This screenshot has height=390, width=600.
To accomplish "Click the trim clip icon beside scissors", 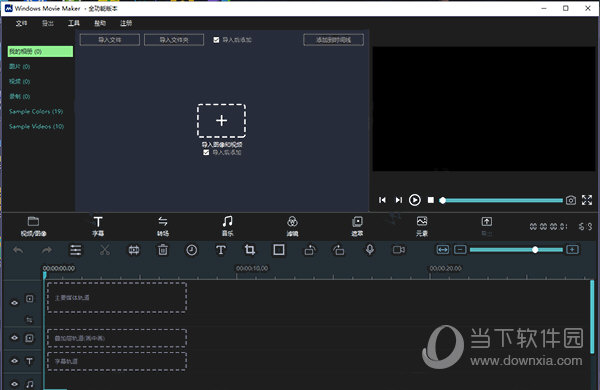I will click(134, 250).
